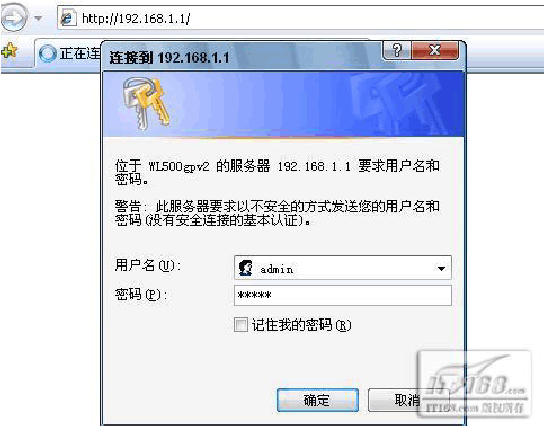Click the IT168.com watermark logo

474,384
